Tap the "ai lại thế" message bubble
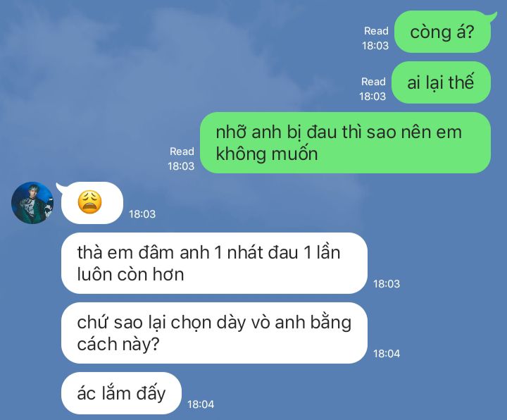This screenshot has width=507, height=420. pyautogui.click(x=441, y=82)
